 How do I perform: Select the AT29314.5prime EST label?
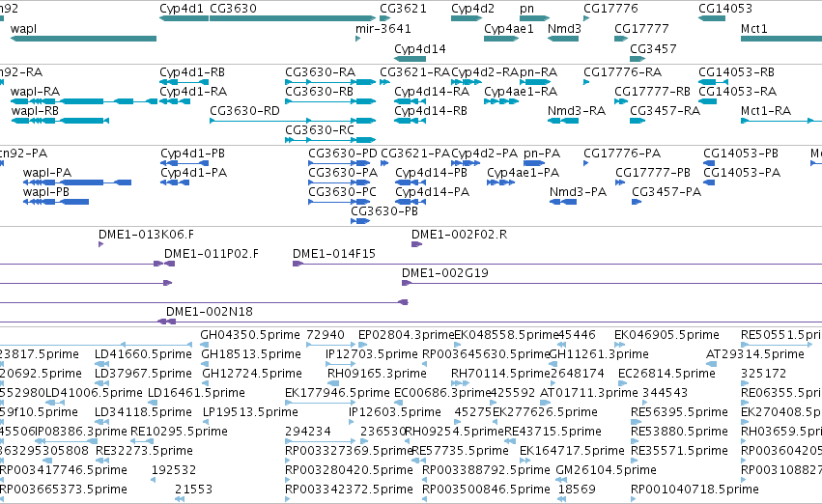tap(755, 354)
